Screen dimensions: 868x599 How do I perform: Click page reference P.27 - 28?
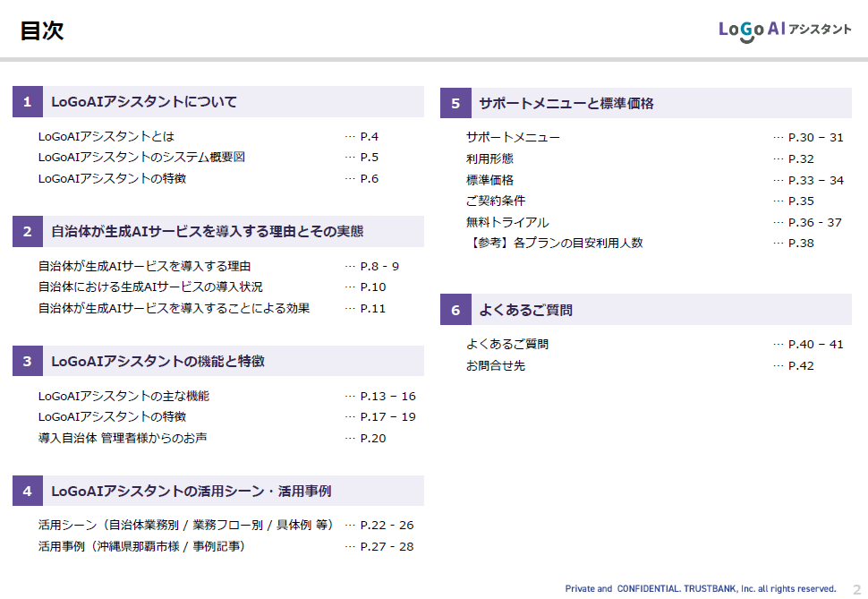coord(387,547)
